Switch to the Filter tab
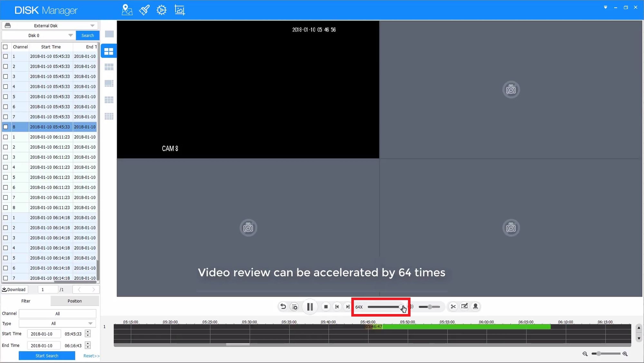 click(26, 301)
